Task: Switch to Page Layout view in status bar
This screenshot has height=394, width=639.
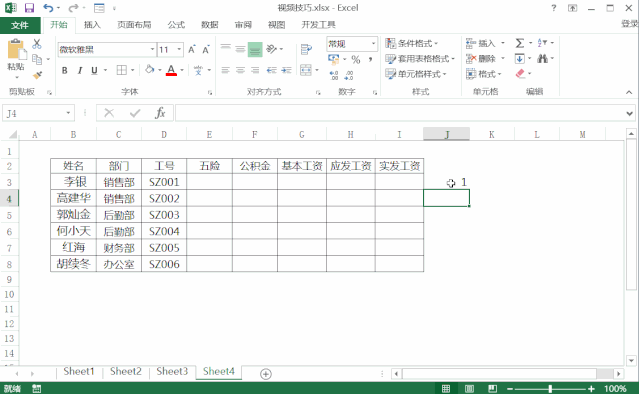Action: coord(469,388)
